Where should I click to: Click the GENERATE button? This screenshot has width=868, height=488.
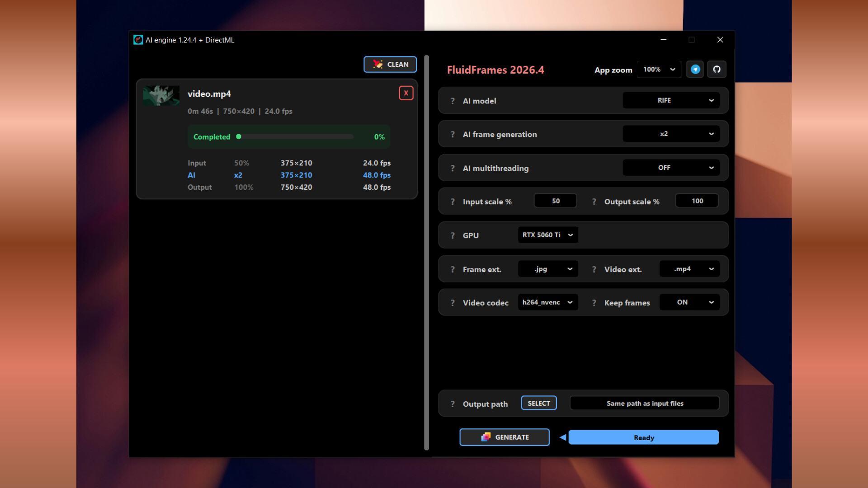pos(505,437)
